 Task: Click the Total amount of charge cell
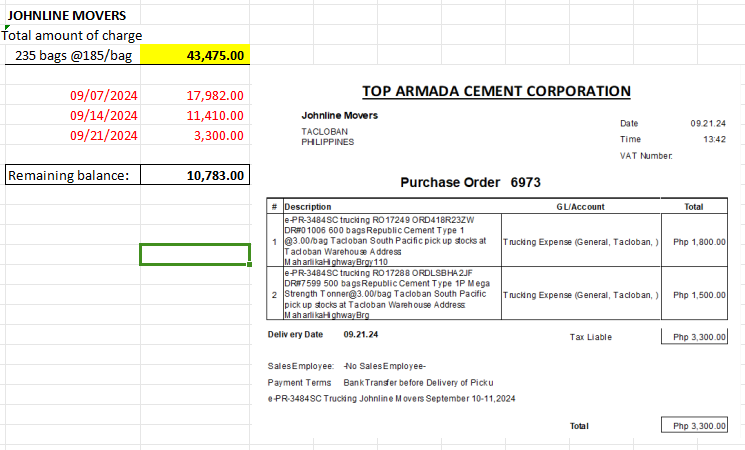coord(72,36)
